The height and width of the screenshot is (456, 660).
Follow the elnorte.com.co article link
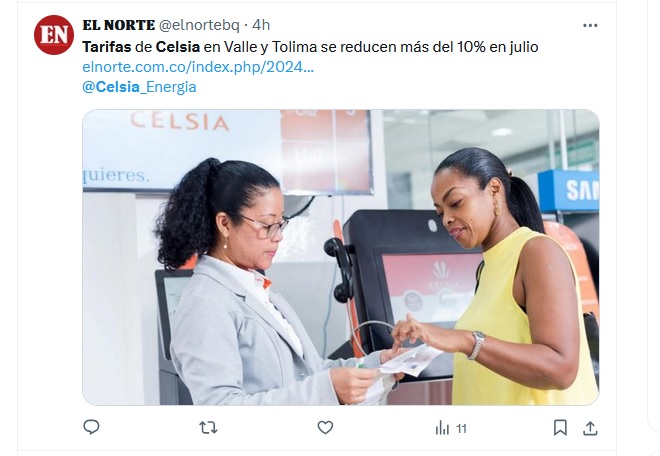click(x=198, y=67)
